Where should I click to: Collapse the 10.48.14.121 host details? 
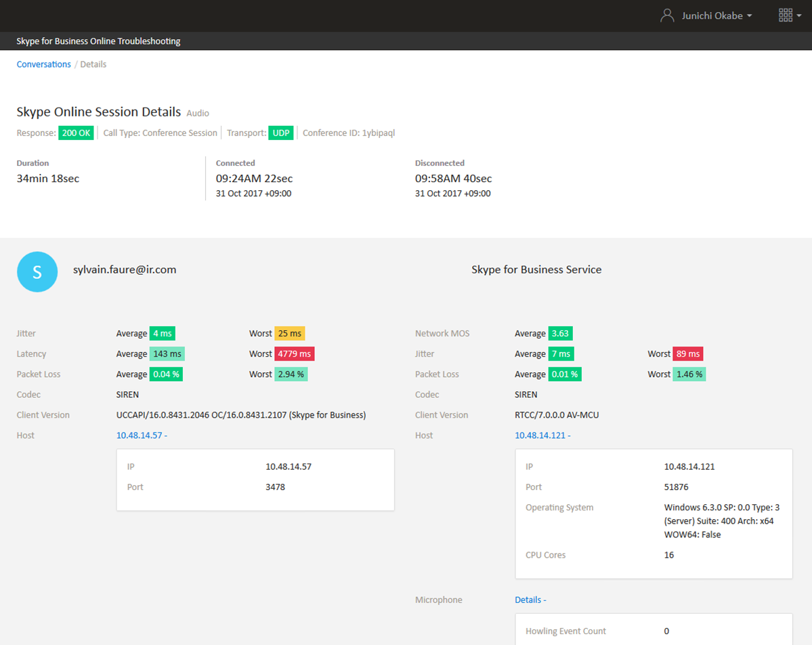click(542, 435)
